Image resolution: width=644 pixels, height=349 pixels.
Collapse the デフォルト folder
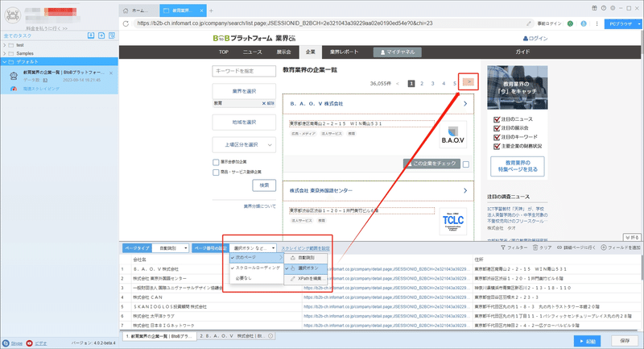(x=5, y=62)
